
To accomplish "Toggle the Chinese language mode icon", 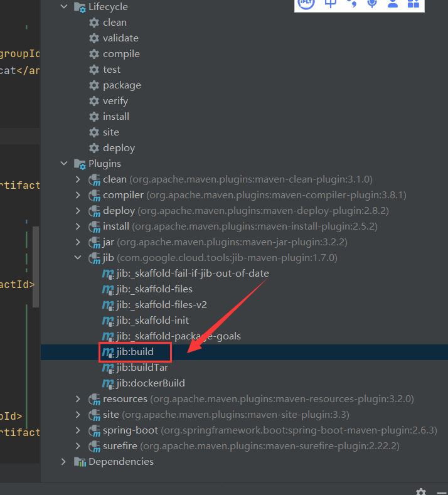I will [x=330, y=4].
